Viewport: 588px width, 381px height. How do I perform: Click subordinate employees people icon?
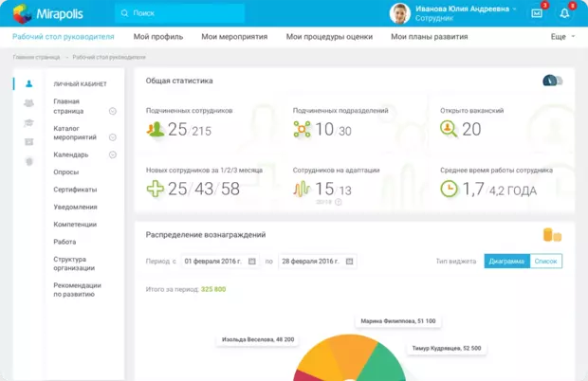pos(156,129)
